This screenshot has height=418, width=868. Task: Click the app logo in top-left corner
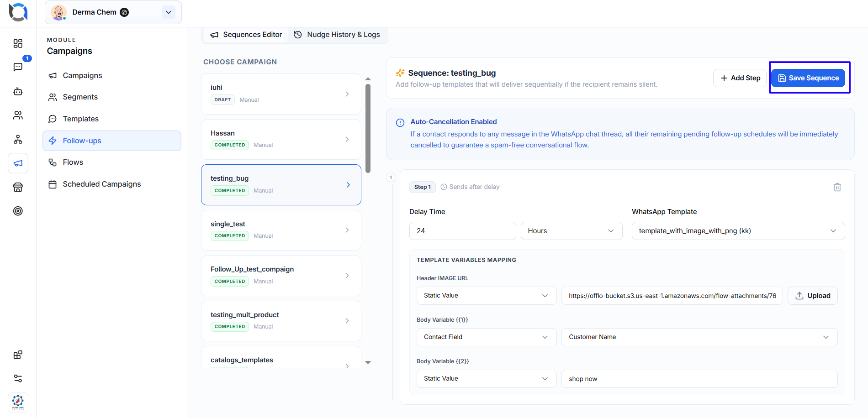pyautogui.click(x=18, y=12)
